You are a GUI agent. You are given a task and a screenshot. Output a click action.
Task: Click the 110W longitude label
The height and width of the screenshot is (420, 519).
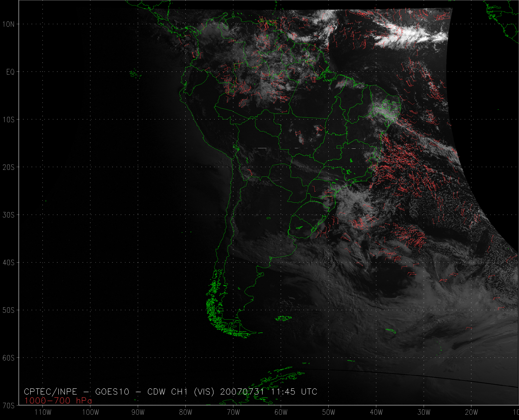pyautogui.click(x=43, y=412)
